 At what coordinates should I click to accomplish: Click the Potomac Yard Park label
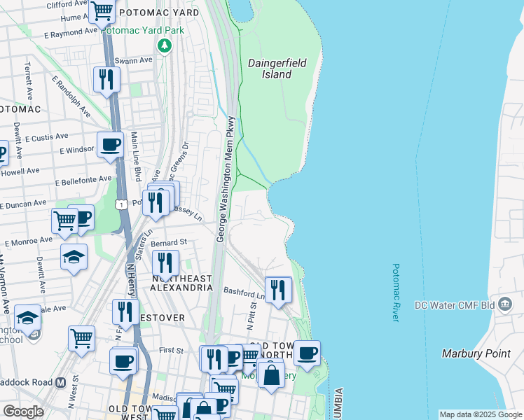pos(142,31)
